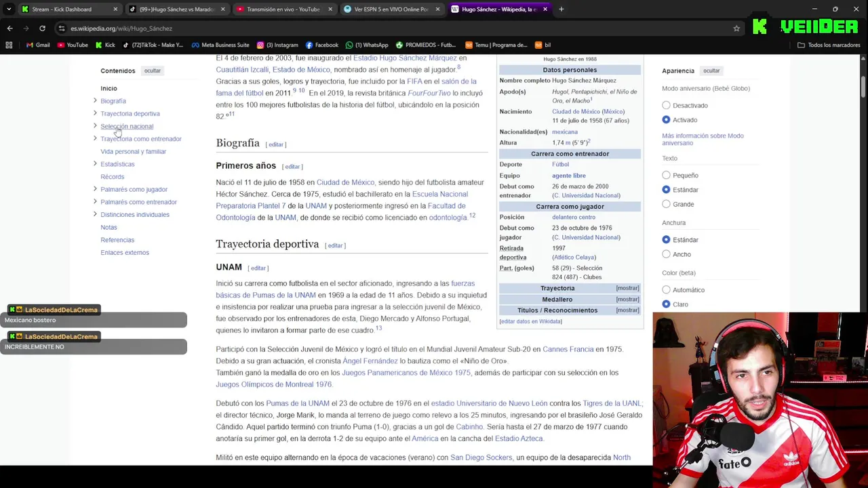Screen dimensions: 868x488
Task: Open the Estadio Hugo Sánchez Márquez link
Action: pos(405,58)
